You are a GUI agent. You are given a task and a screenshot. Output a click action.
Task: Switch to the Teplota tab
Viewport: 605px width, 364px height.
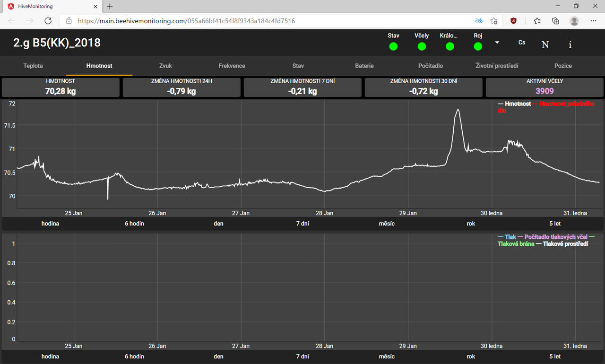click(x=33, y=66)
